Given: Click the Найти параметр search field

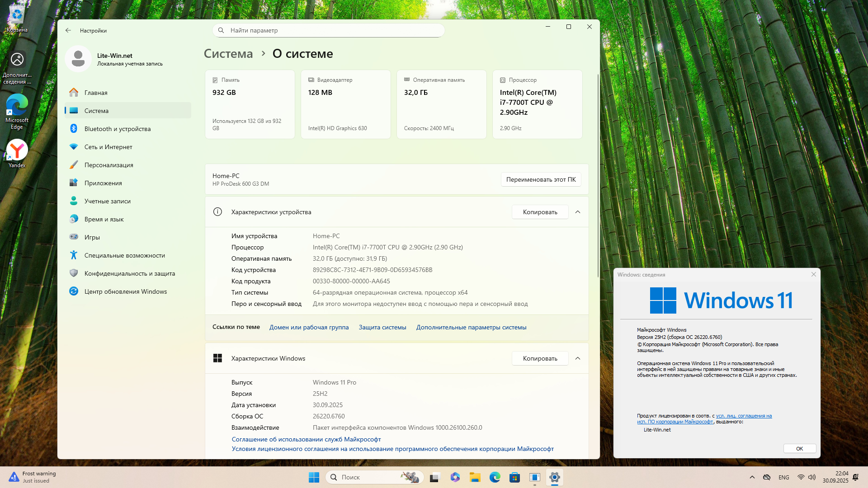Looking at the screenshot, I should click(x=329, y=30).
